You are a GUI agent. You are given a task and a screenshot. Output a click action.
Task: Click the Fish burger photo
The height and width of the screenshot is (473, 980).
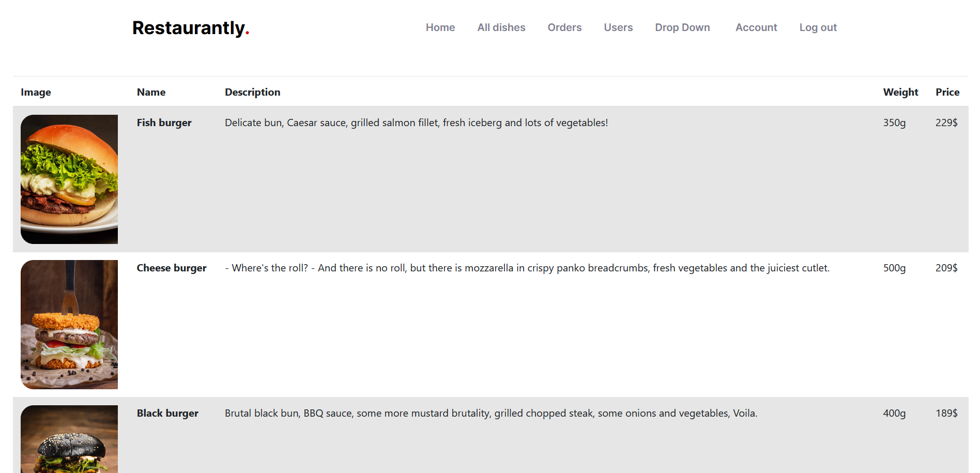pyautogui.click(x=69, y=179)
